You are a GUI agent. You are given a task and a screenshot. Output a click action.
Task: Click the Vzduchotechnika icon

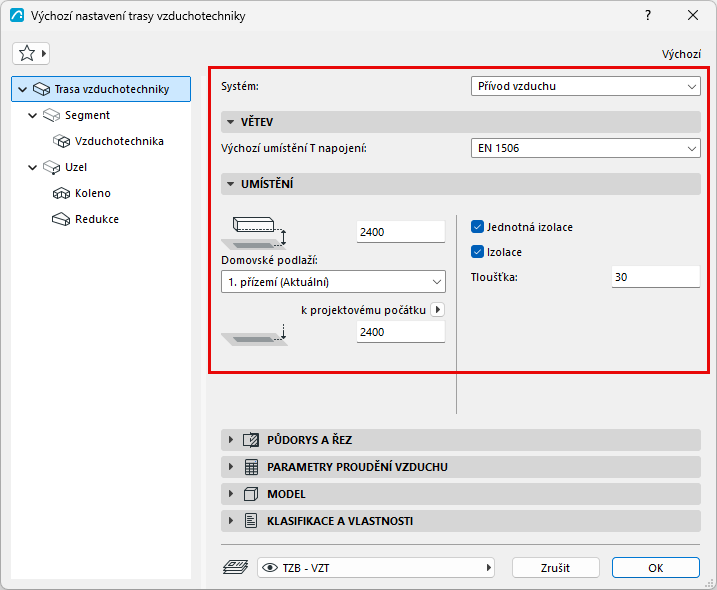point(61,141)
